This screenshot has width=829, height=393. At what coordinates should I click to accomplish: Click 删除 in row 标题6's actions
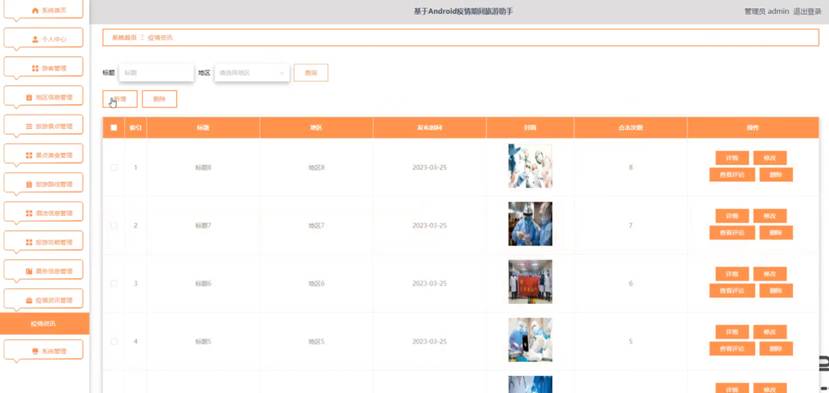(776, 290)
